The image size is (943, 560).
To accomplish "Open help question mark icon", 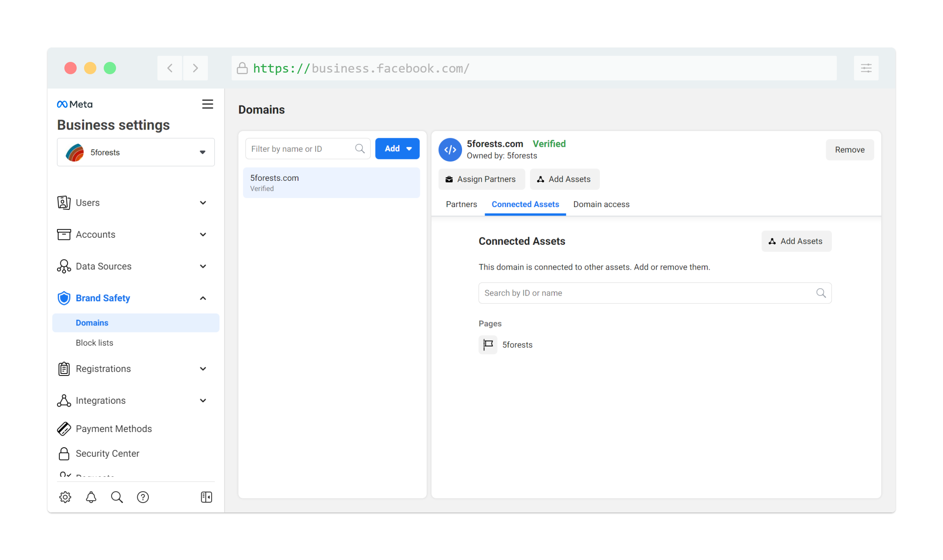I will (143, 497).
